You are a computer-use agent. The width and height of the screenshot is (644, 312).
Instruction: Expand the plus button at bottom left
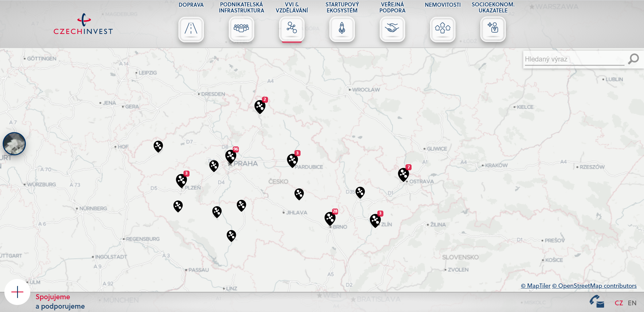coord(17,292)
